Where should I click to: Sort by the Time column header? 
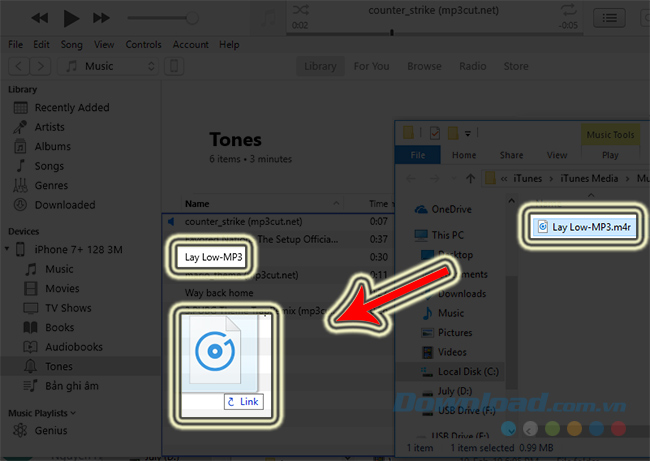(x=378, y=204)
